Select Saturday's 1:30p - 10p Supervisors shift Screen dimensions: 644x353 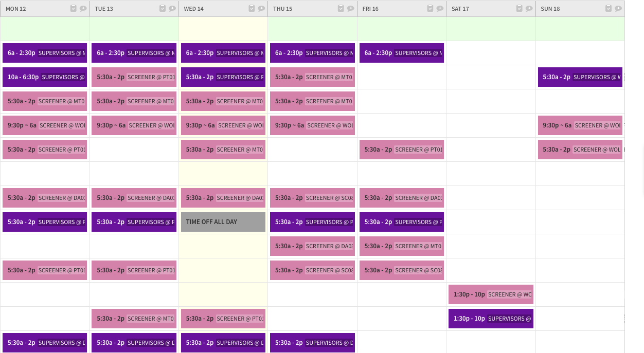491,319
